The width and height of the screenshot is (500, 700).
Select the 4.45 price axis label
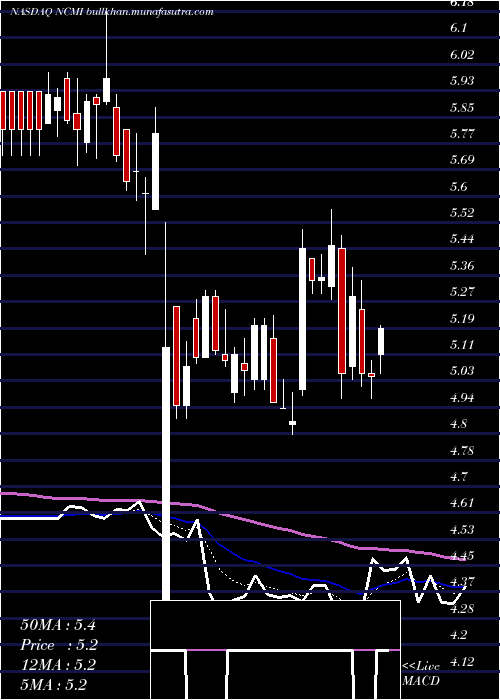(462, 556)
